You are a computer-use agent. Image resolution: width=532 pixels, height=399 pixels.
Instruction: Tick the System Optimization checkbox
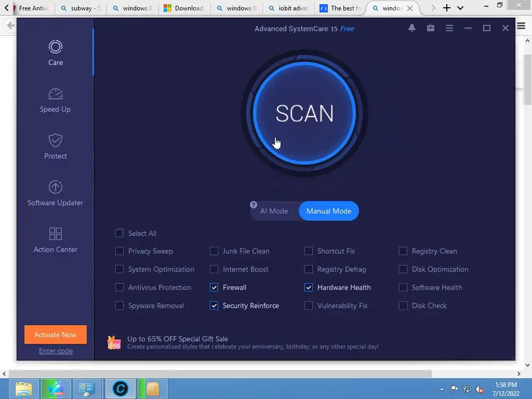click(119, 270)
